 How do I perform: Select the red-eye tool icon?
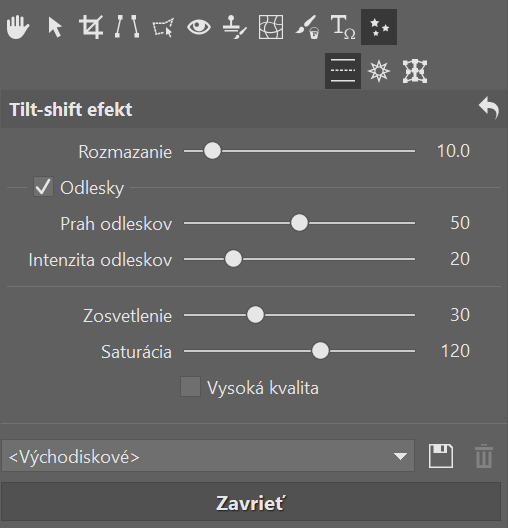[x=199, y=27]
